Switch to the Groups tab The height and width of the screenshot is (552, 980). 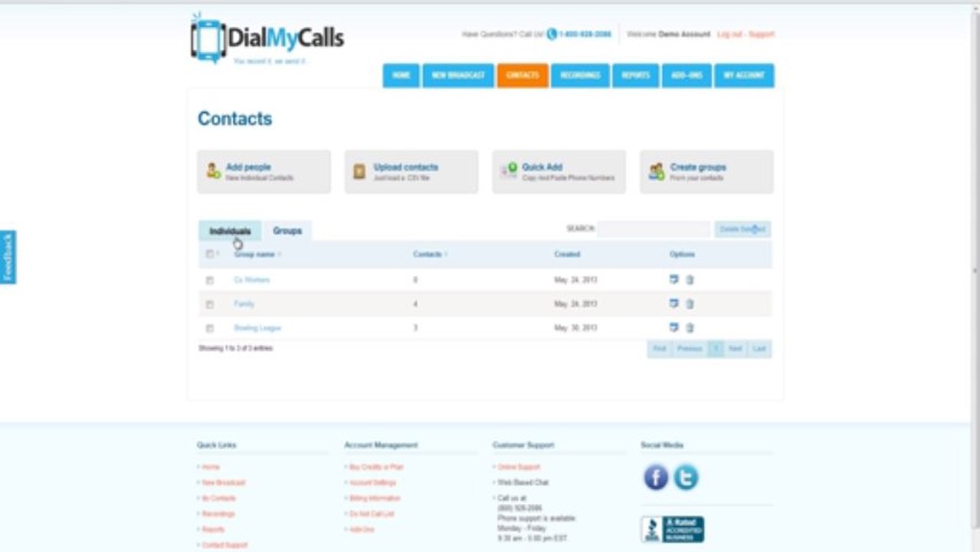pyautogui.click(x=287, y=231)
